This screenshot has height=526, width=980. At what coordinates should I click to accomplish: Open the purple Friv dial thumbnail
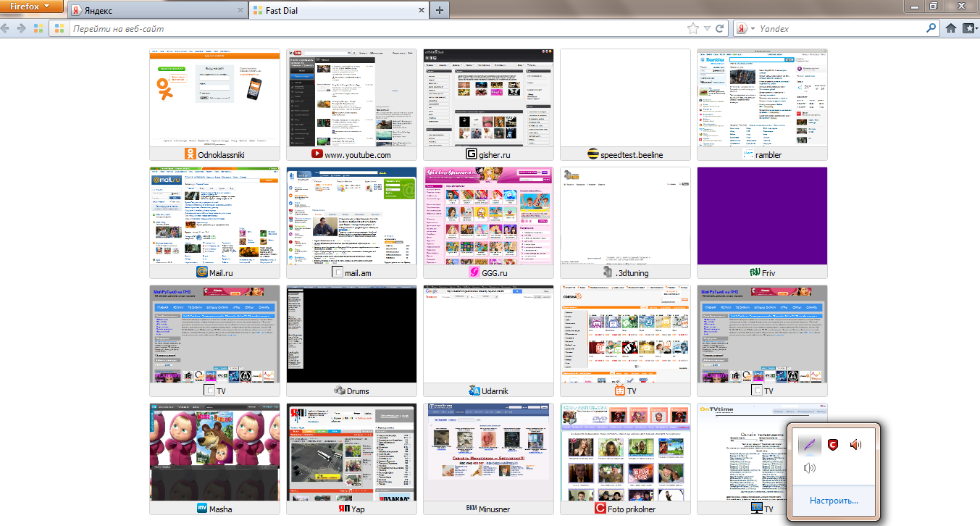pyautogui.click(x=762, y=216)
